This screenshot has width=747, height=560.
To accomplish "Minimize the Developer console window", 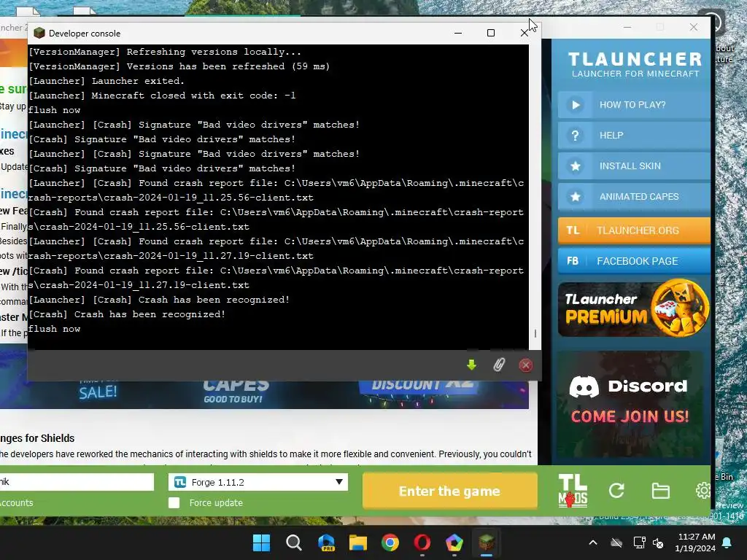I will 458,33.
